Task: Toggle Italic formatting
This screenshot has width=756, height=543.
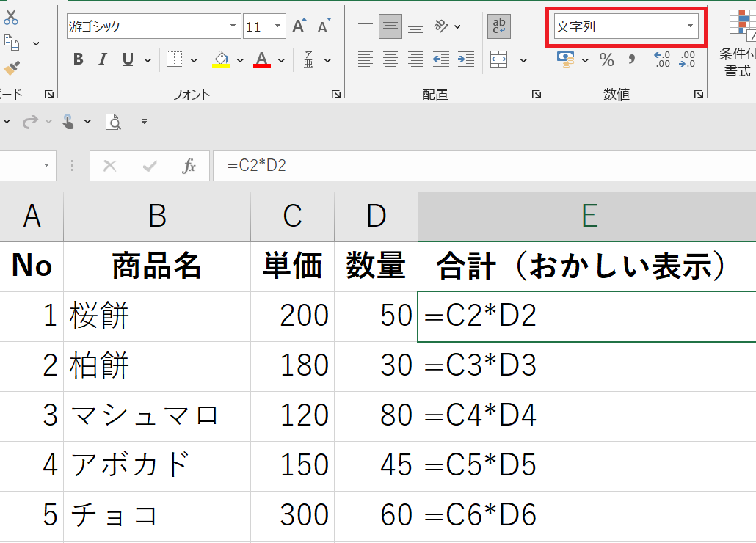Action: pos(103,60)
